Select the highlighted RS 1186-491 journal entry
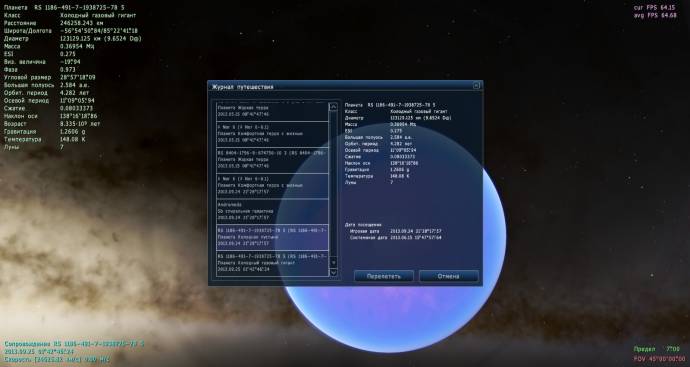The width and height of the screenshot is (690, 367). [272, 237]
